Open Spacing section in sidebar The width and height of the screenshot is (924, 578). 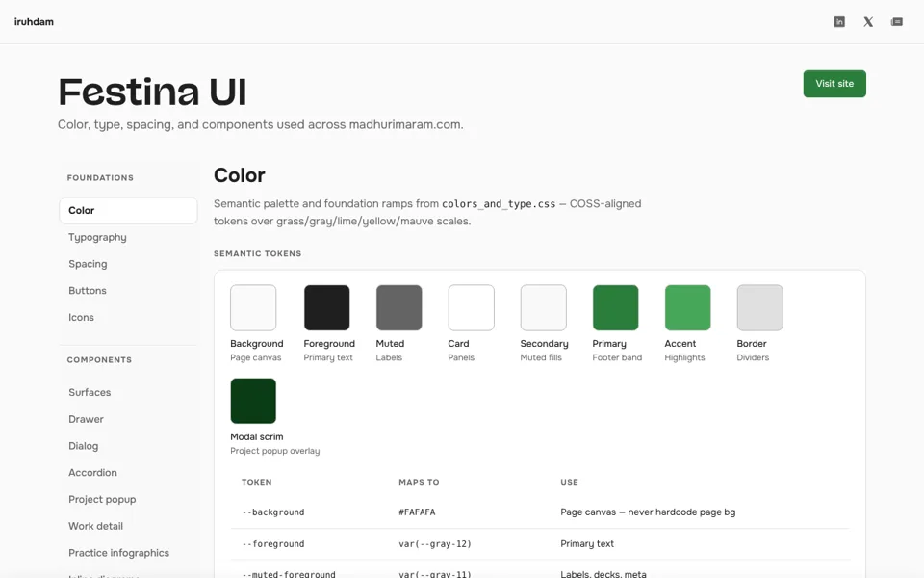tap(88, 264)
